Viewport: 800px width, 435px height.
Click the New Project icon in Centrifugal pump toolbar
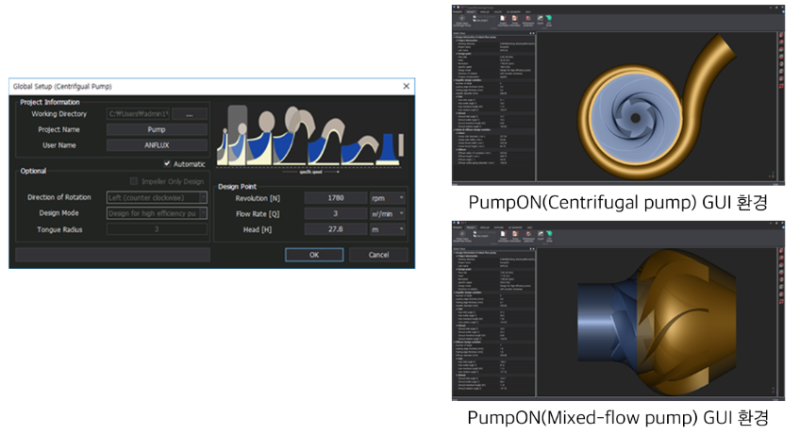click(475, 18)
